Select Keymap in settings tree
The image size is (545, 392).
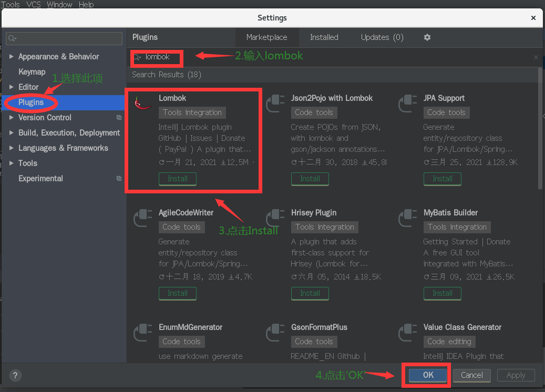point(32,72)
